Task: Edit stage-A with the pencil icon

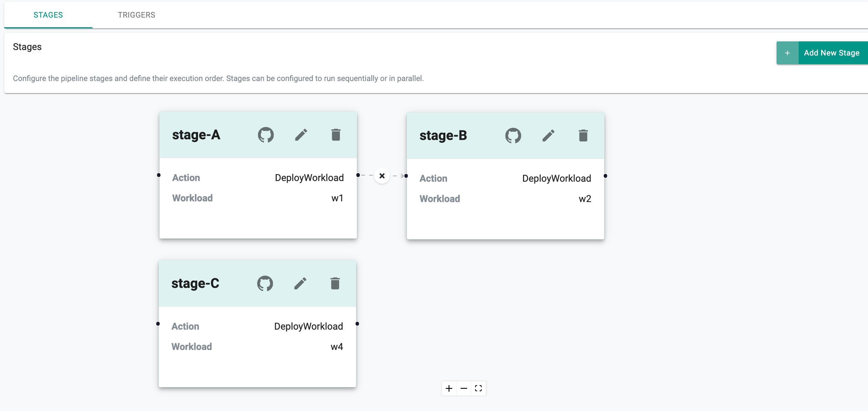Action: pos(301,135)
